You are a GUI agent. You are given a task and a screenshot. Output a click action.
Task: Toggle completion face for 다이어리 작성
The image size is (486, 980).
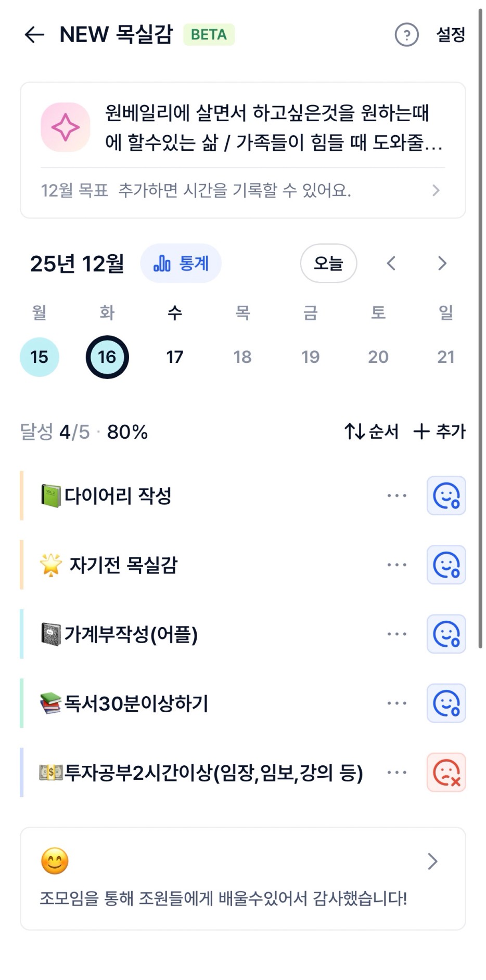(x=446, y=495)
